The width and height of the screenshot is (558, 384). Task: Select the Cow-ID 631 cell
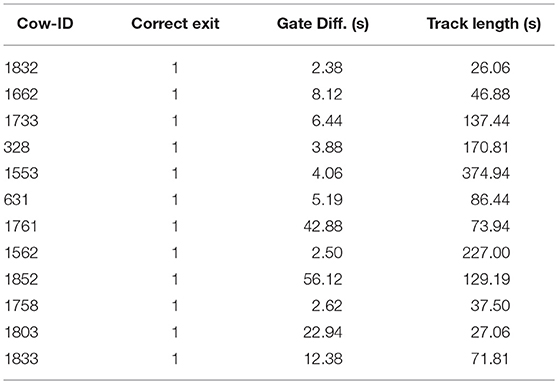coord(16,200)
